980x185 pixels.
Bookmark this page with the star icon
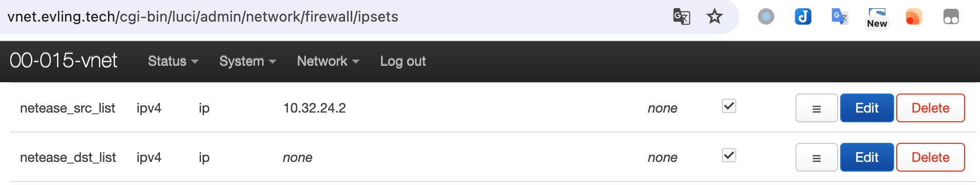[x=715, y=16]
